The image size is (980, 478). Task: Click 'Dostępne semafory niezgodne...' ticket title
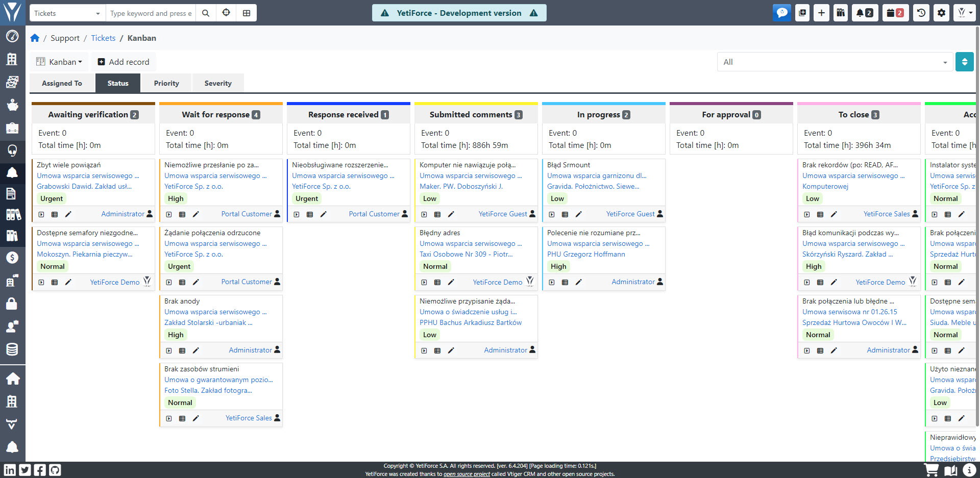coord(87,233)
